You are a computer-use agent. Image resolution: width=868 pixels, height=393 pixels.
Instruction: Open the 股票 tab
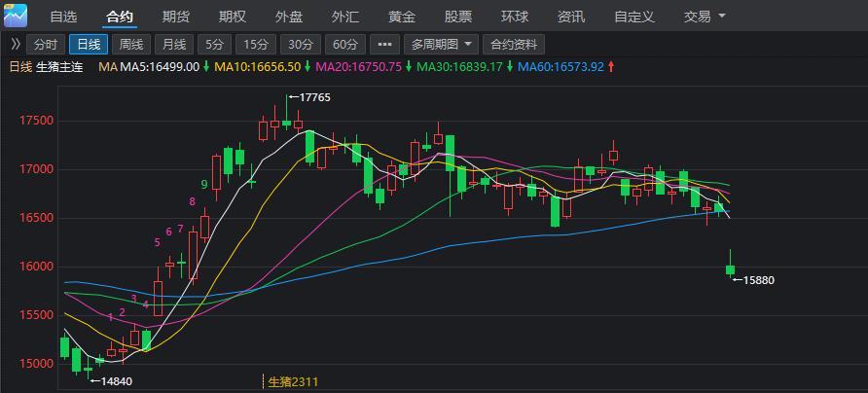click(458, 17)
